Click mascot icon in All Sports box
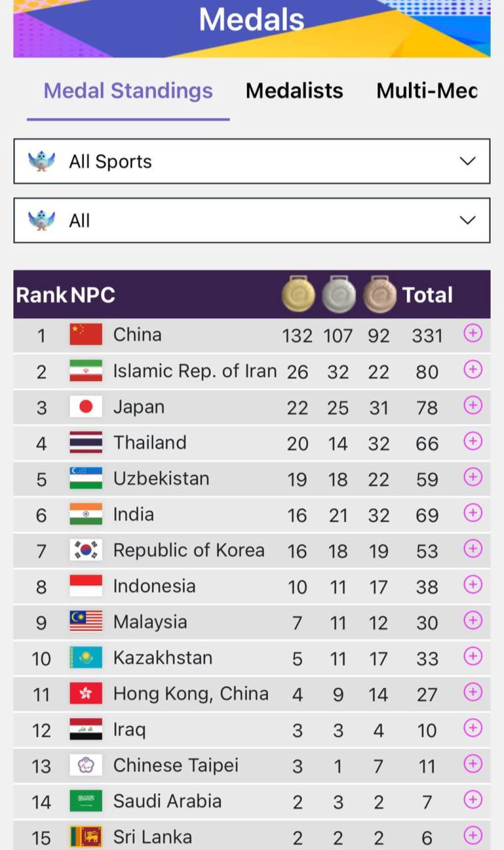 coord(42,161)
